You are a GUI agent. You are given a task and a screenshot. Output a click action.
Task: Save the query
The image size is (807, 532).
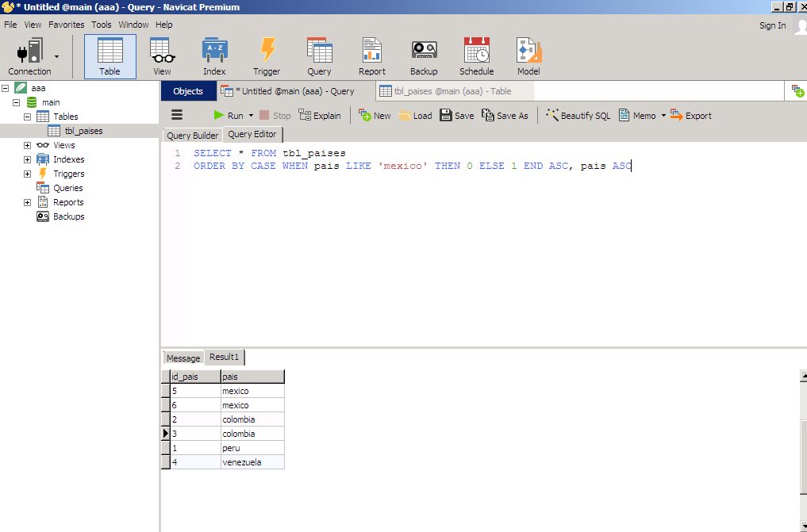click(x=457, y=116)
